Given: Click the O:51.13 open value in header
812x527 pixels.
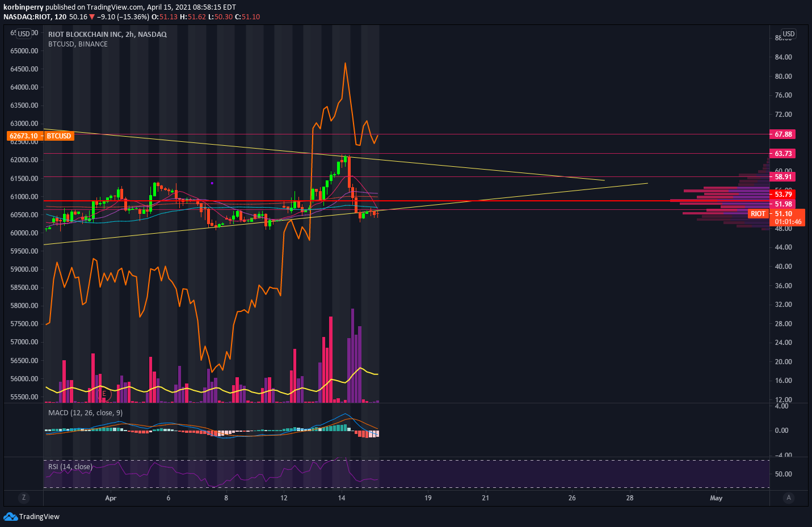Looking at the screenshot, I should point(165,17).
